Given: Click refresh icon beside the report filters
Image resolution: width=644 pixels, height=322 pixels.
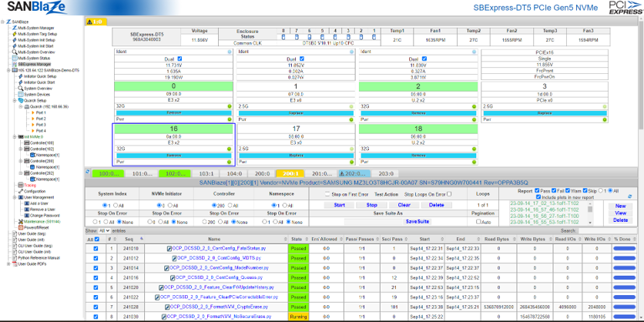Looking at the screenshot, I should (629, 196).
